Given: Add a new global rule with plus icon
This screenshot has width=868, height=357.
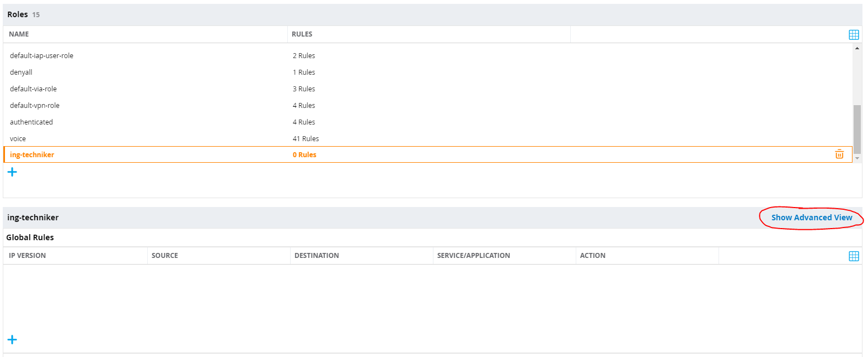Looking at the screenshot, I should click(x=12, y=340).
